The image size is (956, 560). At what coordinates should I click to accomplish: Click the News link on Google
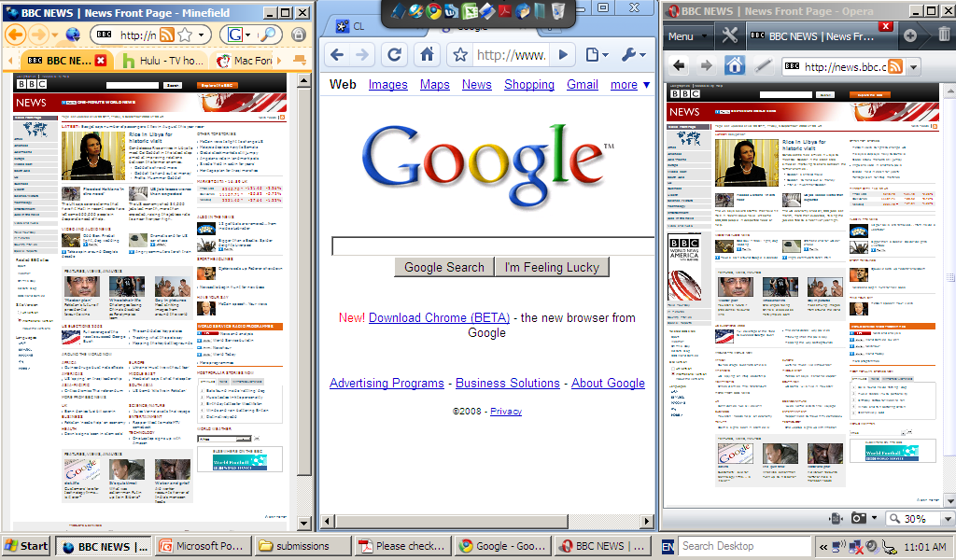[x=477, y=85]
